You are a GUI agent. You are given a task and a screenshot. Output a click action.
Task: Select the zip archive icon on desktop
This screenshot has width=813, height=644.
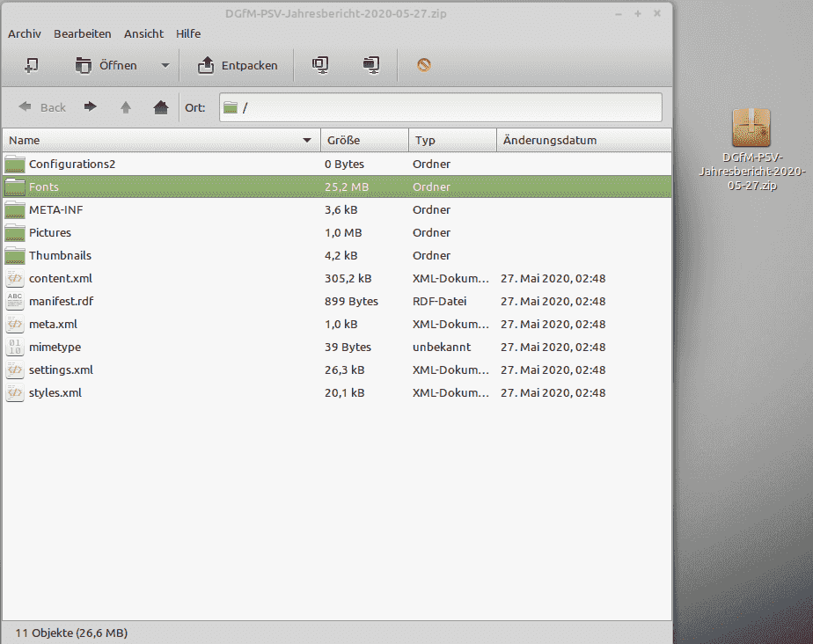(751, 128)
